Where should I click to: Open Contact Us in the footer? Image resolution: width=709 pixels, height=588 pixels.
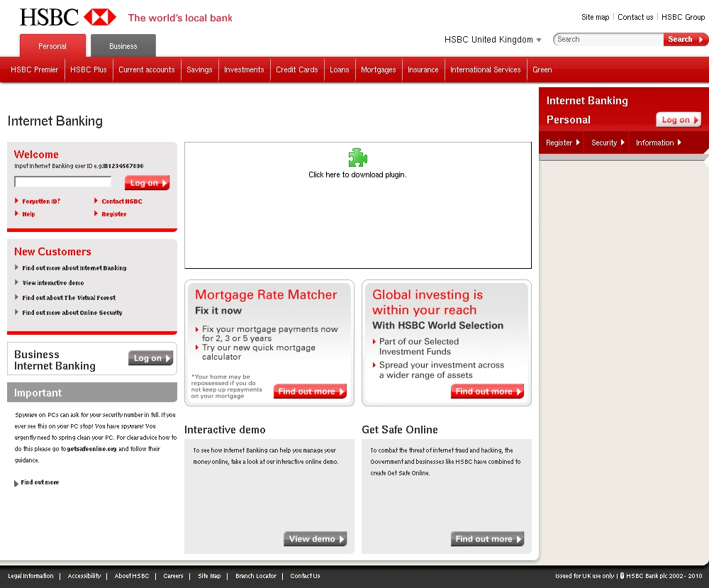305,576
